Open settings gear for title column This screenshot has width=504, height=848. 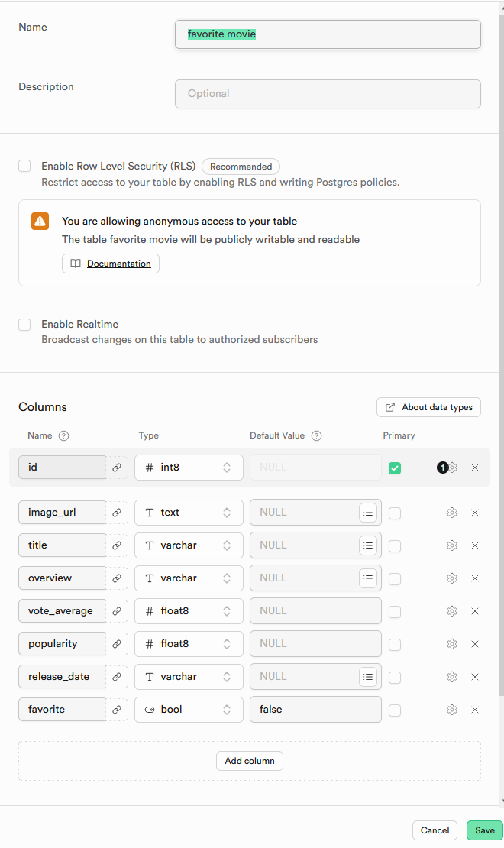click(x=452, y=545)
